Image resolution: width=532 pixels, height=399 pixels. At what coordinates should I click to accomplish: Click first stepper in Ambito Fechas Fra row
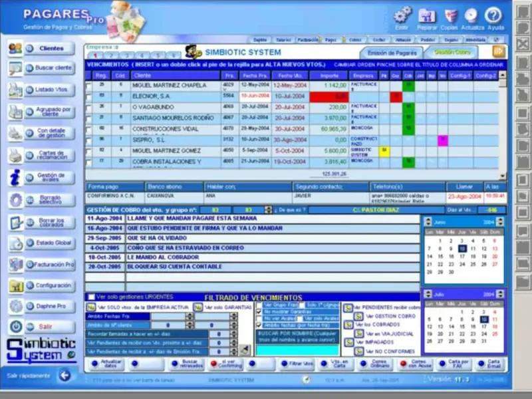point(190,317)
